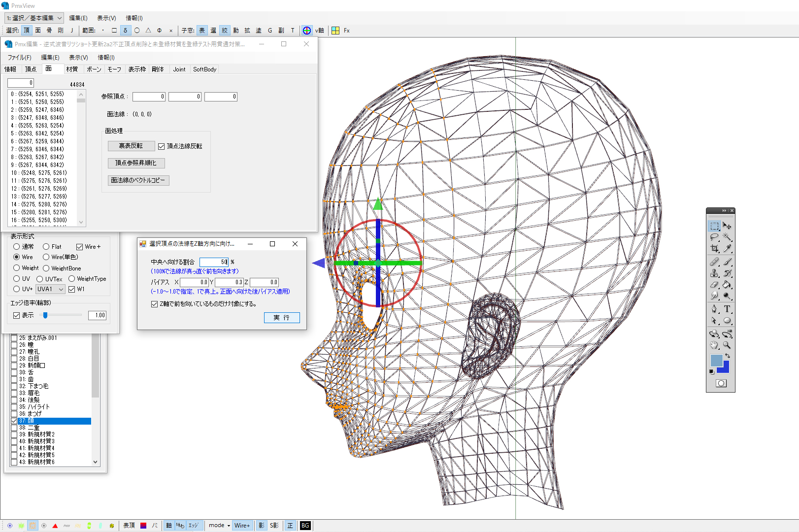Select the 3D Camera orbit tool

(727, 334)
